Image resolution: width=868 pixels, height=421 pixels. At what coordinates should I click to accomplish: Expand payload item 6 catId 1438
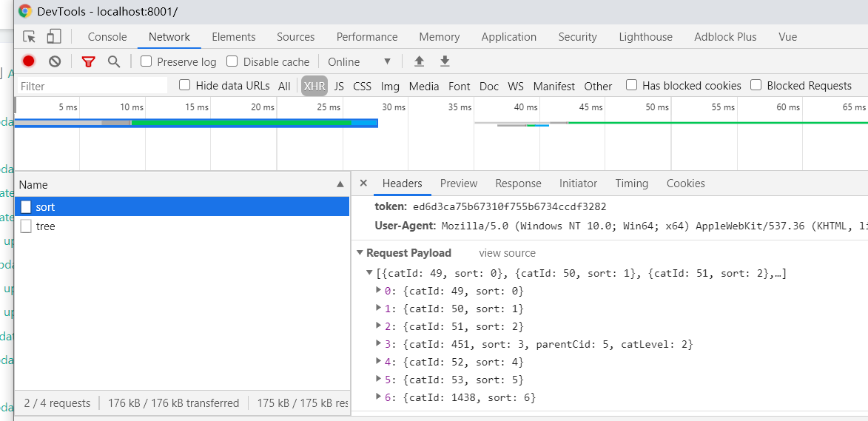(379, 397)
